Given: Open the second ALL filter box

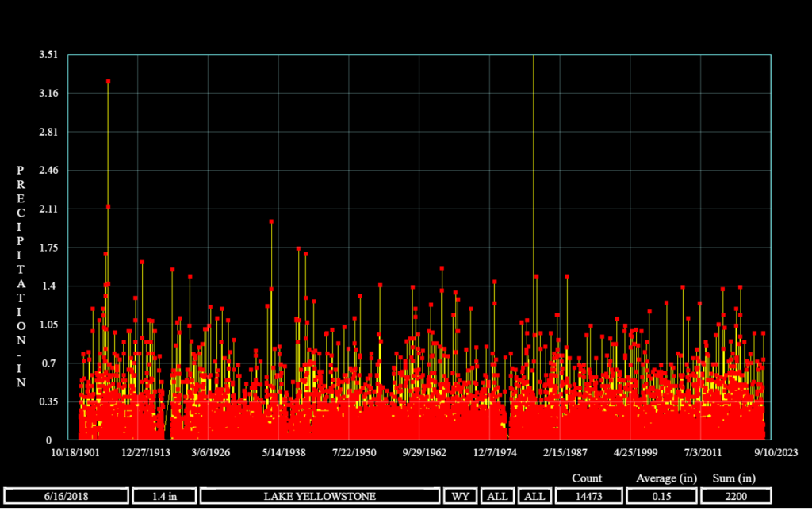Looking at the screenshot, I should click(534, 496).
